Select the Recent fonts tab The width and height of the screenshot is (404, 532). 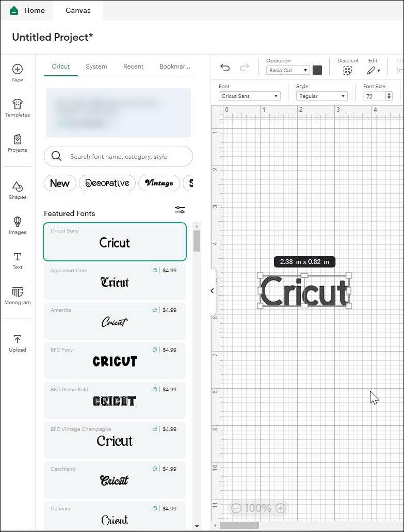(x=133, y=66)
